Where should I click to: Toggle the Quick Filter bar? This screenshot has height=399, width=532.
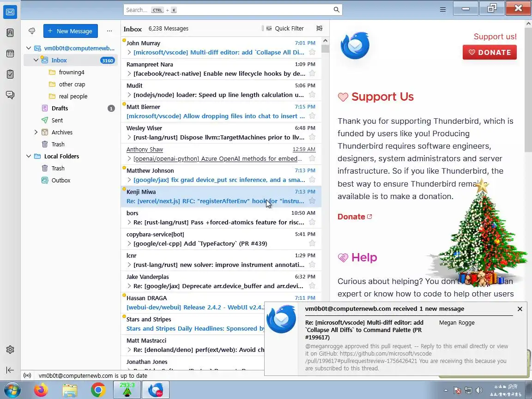click(285, 28)
